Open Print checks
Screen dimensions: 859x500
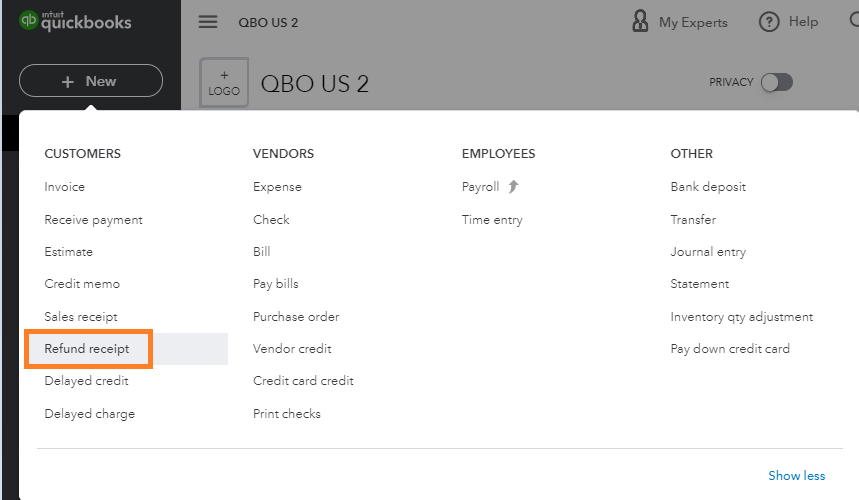(287, 413)
